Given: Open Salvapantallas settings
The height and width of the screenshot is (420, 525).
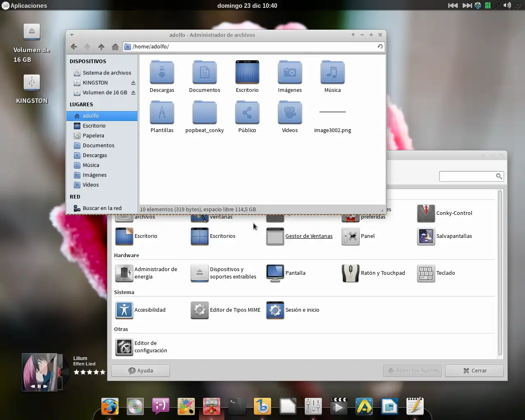Looking at the screenshot, I should [445, 236].
